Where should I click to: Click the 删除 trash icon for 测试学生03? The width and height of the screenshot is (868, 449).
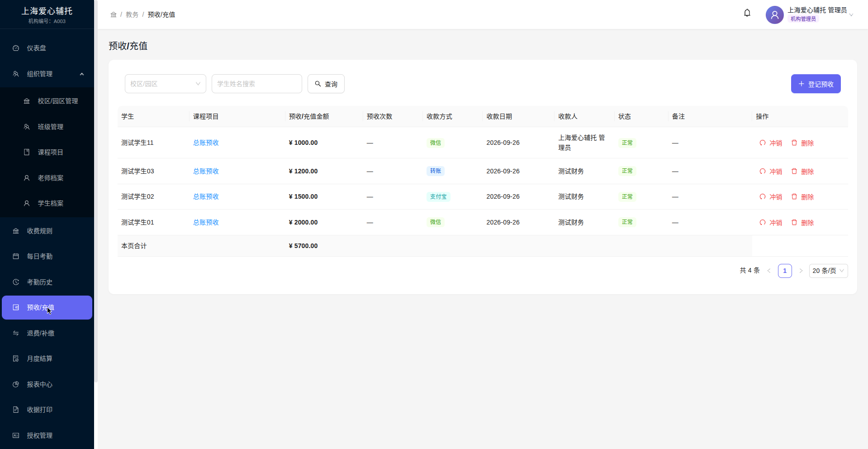(794, 172)
